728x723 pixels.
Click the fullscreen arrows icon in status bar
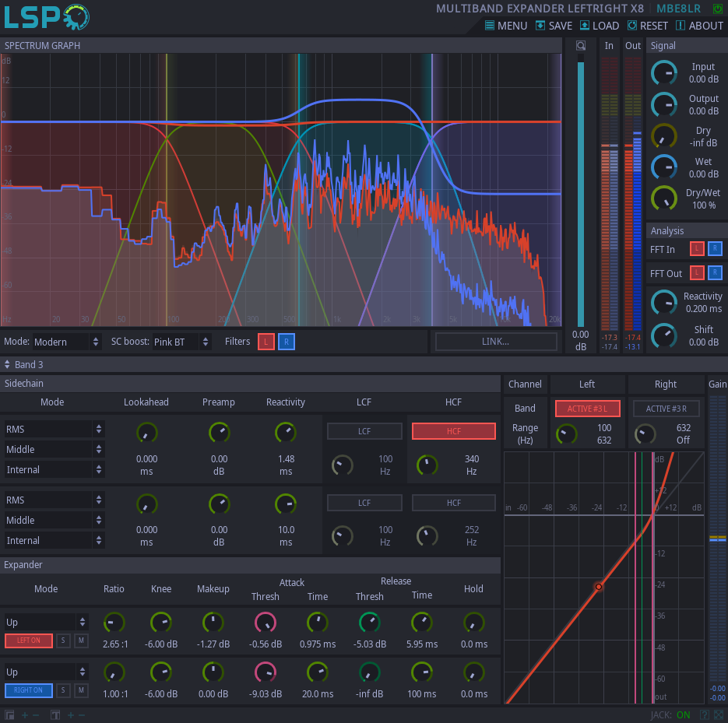click(718, 715)
